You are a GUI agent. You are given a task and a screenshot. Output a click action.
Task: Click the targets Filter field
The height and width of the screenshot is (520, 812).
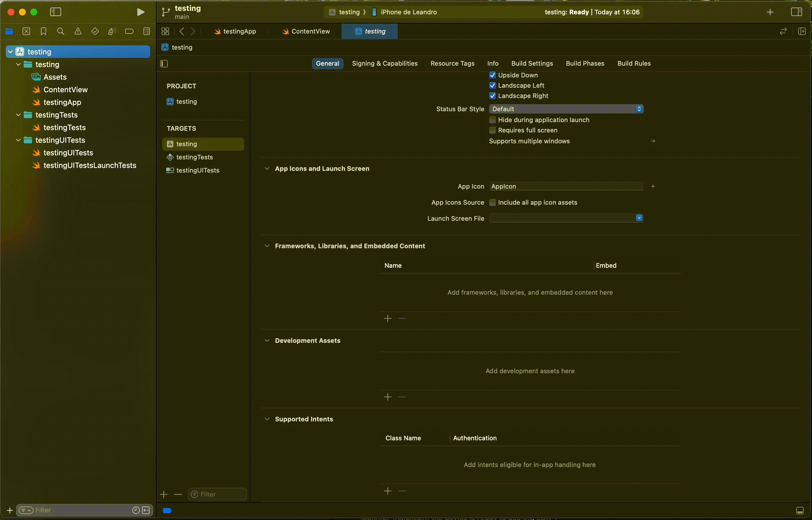click(x=217, y=495)
